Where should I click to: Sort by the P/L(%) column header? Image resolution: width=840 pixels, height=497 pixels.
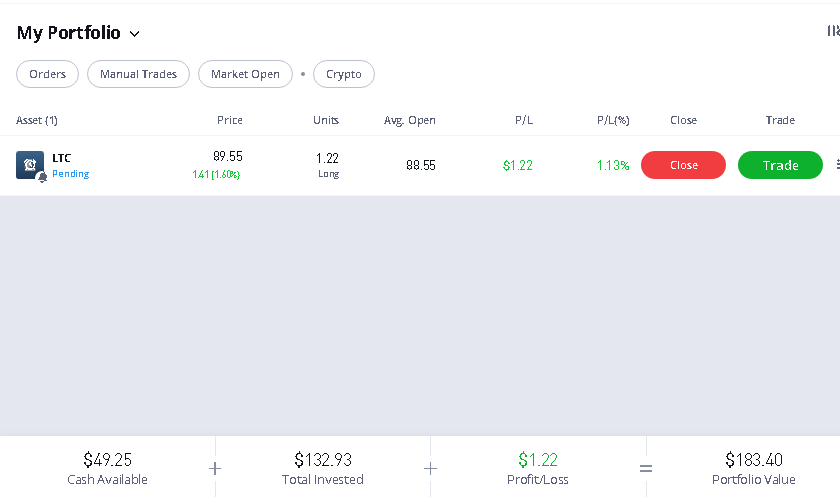point(613,120)
